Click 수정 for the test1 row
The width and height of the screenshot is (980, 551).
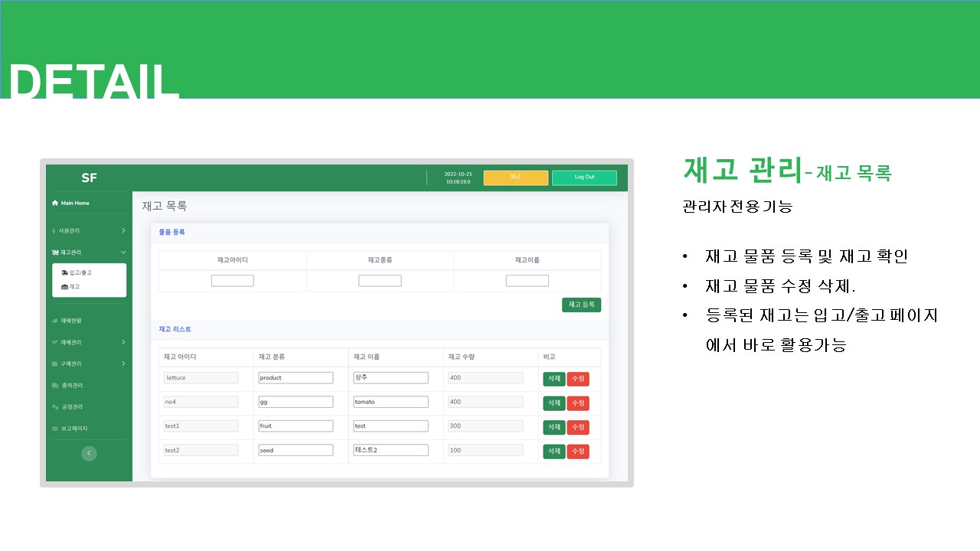point(578,427)
